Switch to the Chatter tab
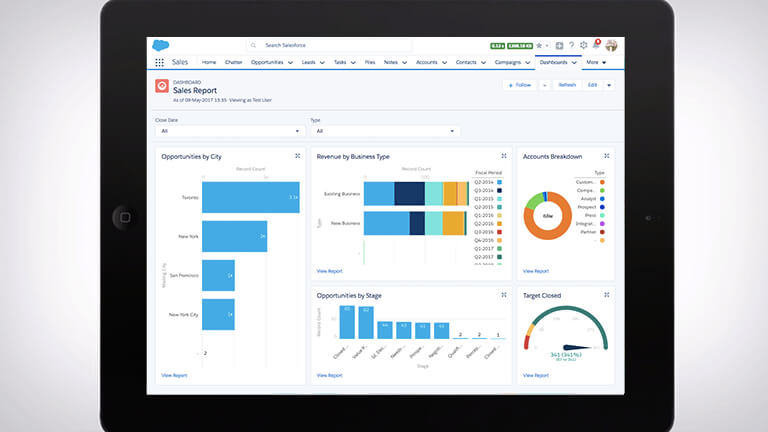 233,62
